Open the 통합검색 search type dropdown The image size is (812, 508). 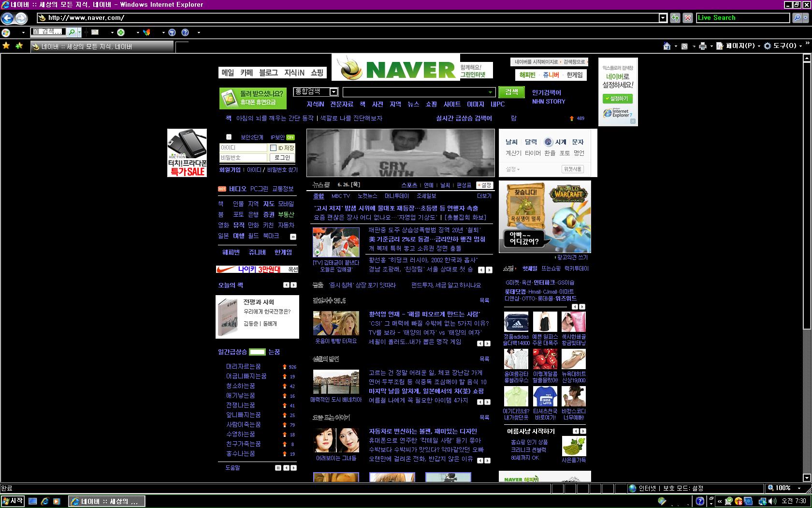click(333, 92)
